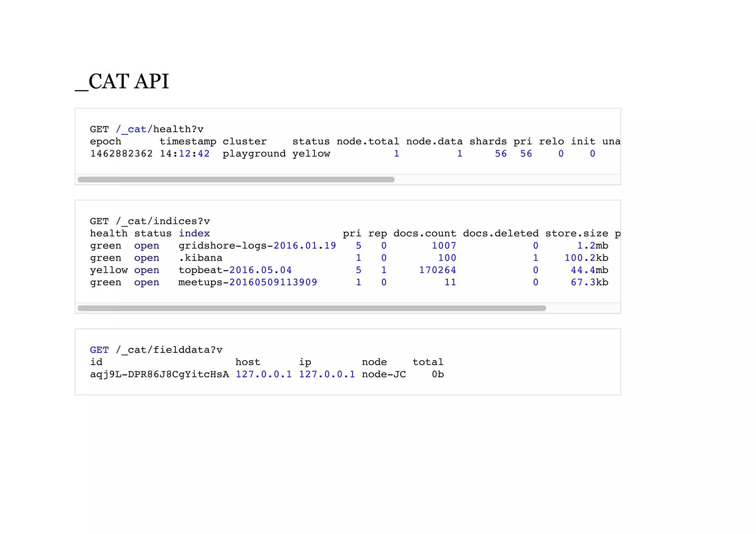Click the cluster name playground
The width and height of the screenshot is (756, 534).
click(254, 154)
